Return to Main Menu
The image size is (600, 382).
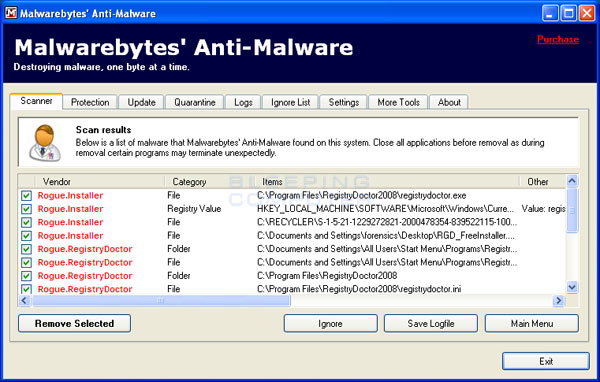532,323
